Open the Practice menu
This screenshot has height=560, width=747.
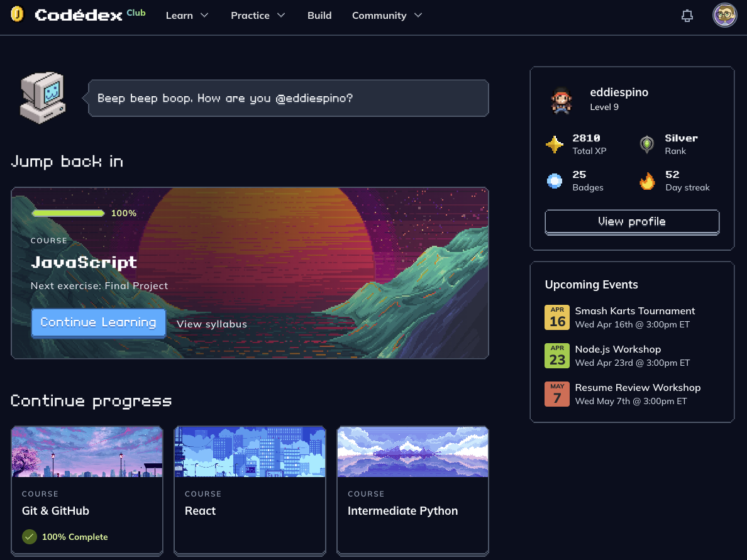click(x=250, y=15)
